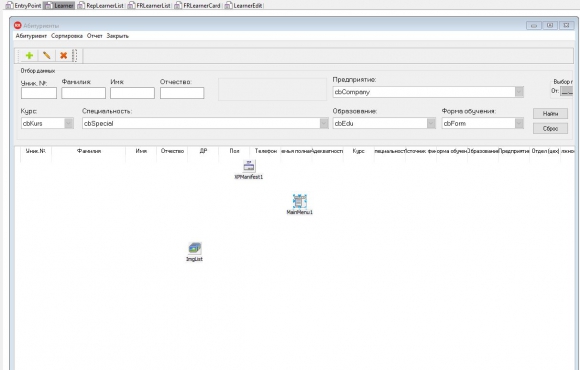Click the green plus add icon
Image resolution: width=580 pixels, height=370 pixels.
tap(29, 56)
